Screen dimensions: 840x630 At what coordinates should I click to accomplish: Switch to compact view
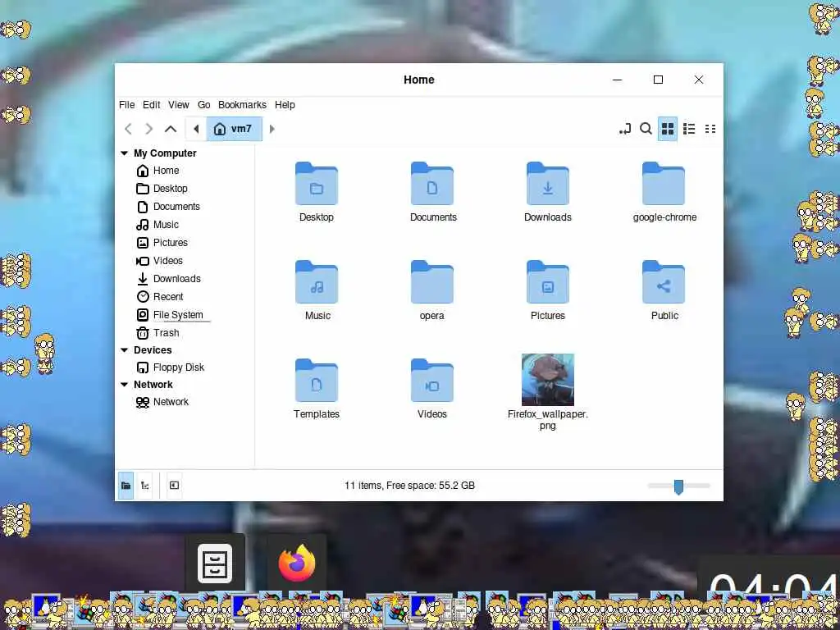tap(710, 129)
